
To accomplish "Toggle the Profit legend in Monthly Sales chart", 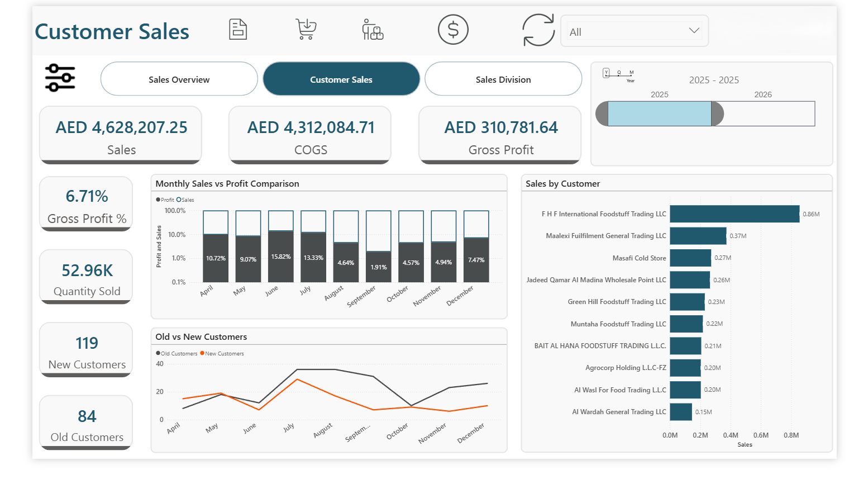I will click(165, 200).
